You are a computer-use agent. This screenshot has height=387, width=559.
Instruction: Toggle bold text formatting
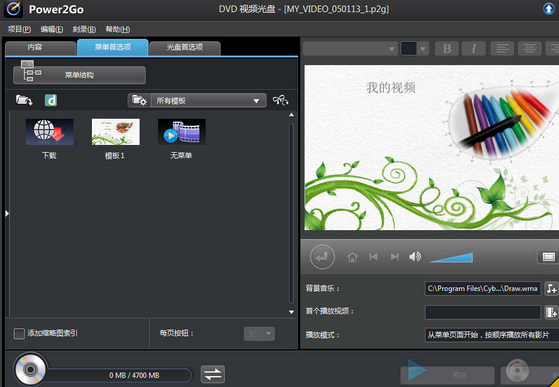click(447, 48)
